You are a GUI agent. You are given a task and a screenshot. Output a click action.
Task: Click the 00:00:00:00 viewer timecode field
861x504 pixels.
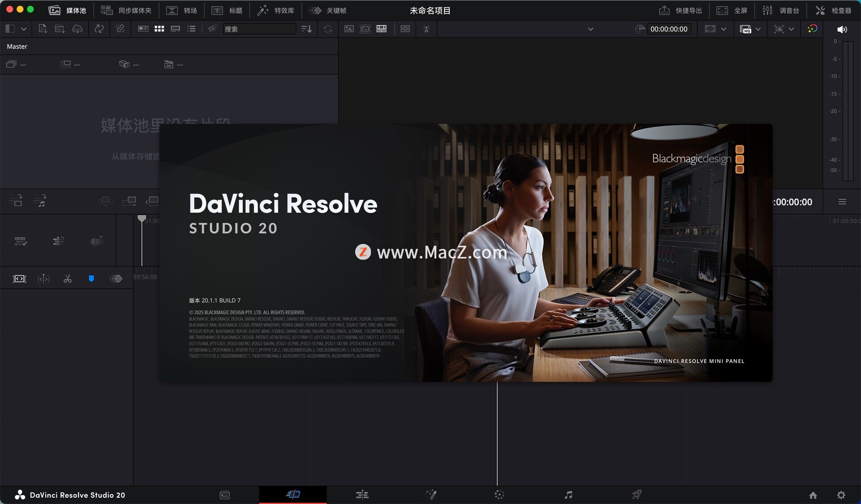tap(669, 29)
